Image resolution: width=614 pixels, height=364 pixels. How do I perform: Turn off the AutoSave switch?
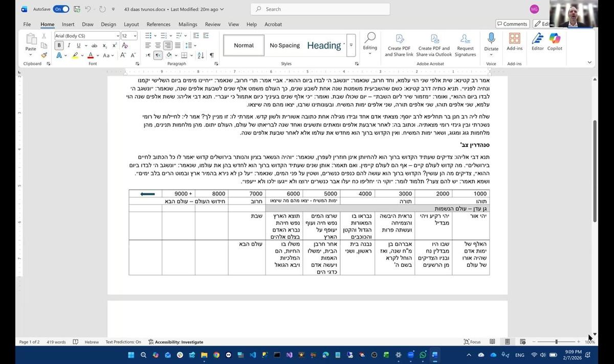click(x=61, y=9)
